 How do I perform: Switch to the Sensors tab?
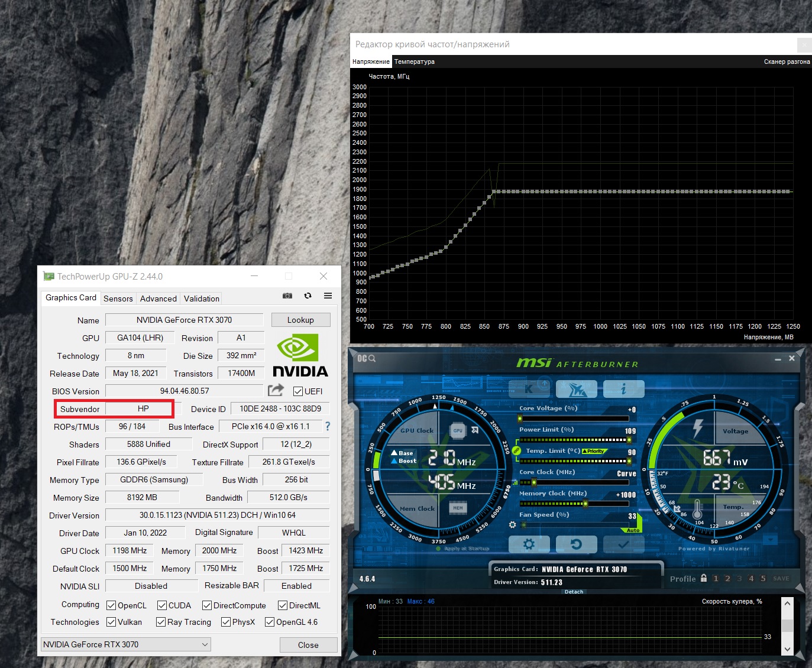[118, 299]
